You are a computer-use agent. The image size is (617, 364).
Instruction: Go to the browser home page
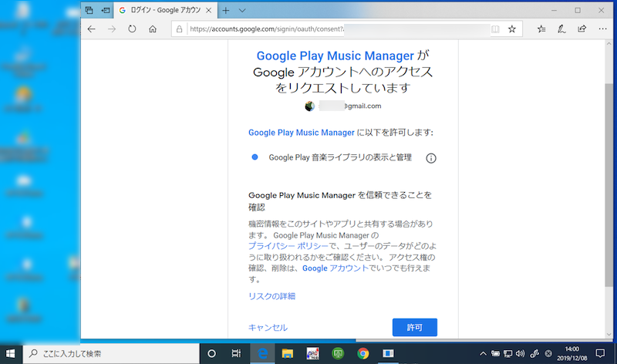click(153, 29)
